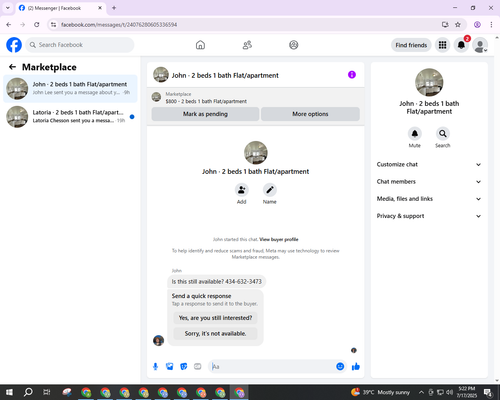Open the Facebook logo home link
Screen dimensions: 500x400
click(14, 45)
